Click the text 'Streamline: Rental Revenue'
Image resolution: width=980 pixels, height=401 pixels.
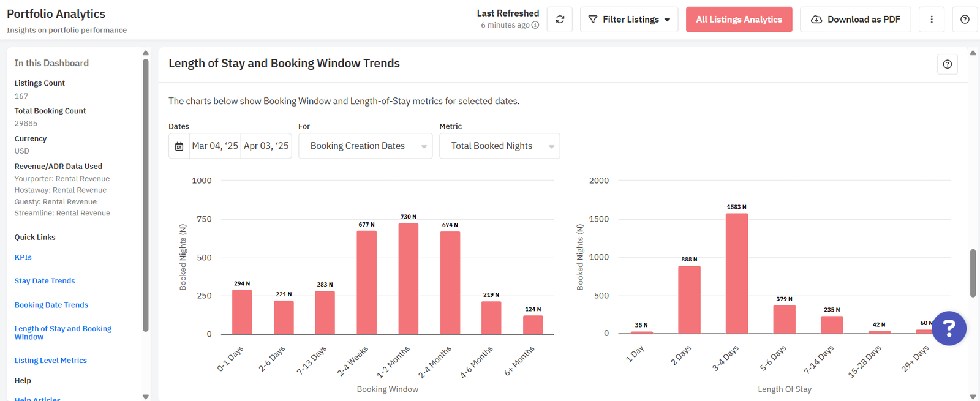click(x=62, y=213)
